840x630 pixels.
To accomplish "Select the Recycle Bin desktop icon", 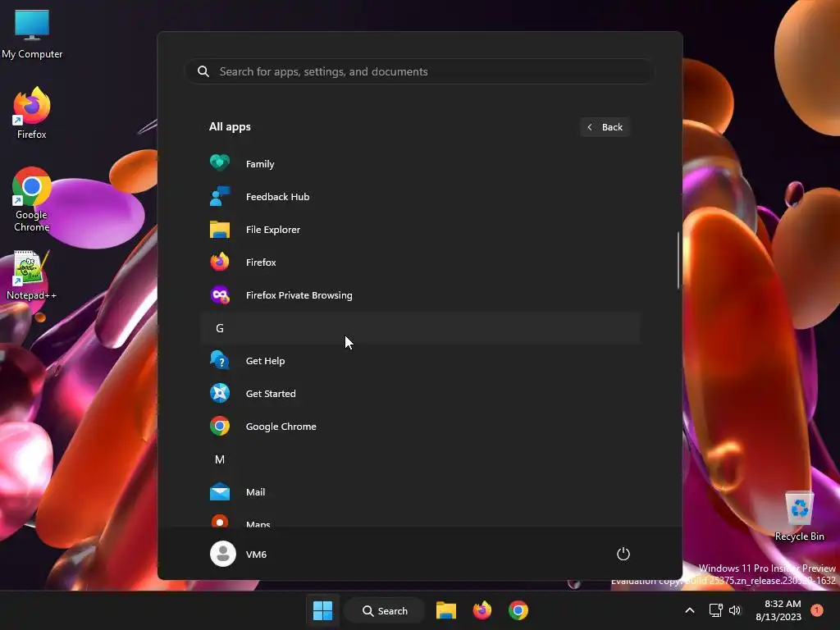I will pos(799,516).
